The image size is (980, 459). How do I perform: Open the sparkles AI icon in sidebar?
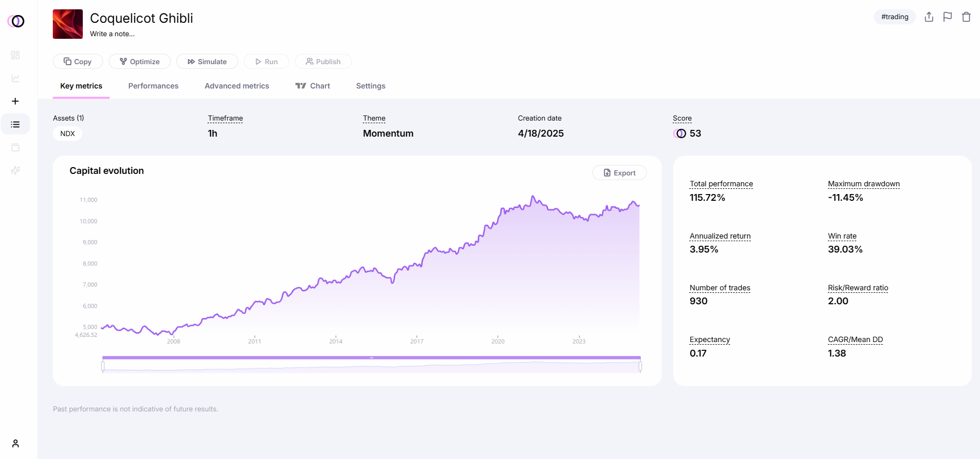coord(16,170)
